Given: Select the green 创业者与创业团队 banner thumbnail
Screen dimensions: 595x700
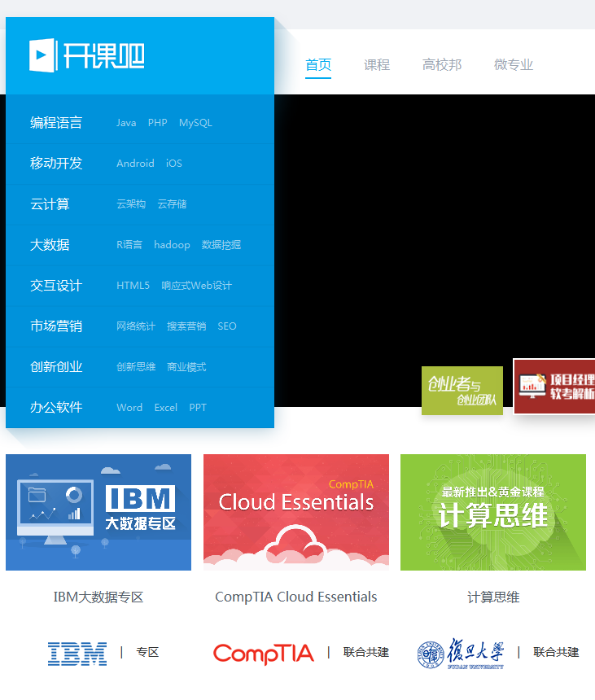Looking at the screenshot, I should coord(462,391).
